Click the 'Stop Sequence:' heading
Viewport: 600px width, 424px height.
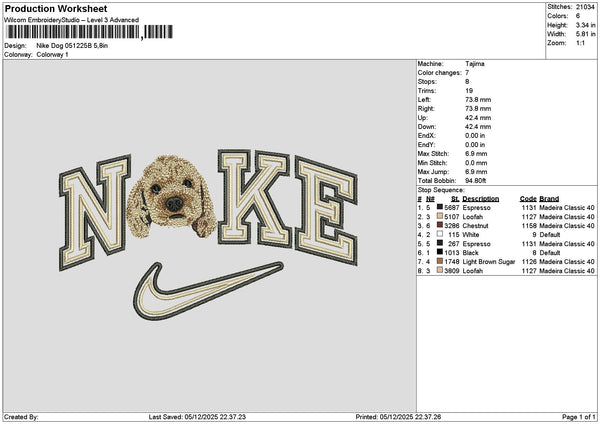click(x=441, y=190)
